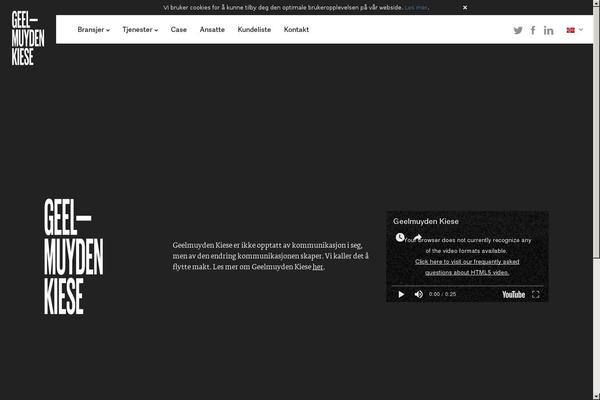The width and height of the screenshot is (600, 400).
Task: Open the Facebook social icon
Action: pos(533,30)
